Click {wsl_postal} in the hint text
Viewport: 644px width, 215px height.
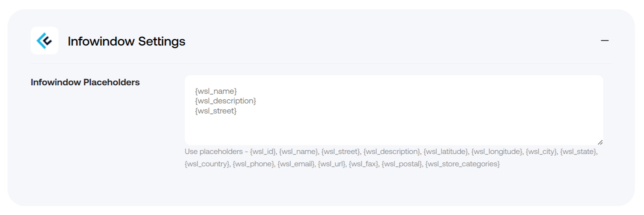[401, 164]
